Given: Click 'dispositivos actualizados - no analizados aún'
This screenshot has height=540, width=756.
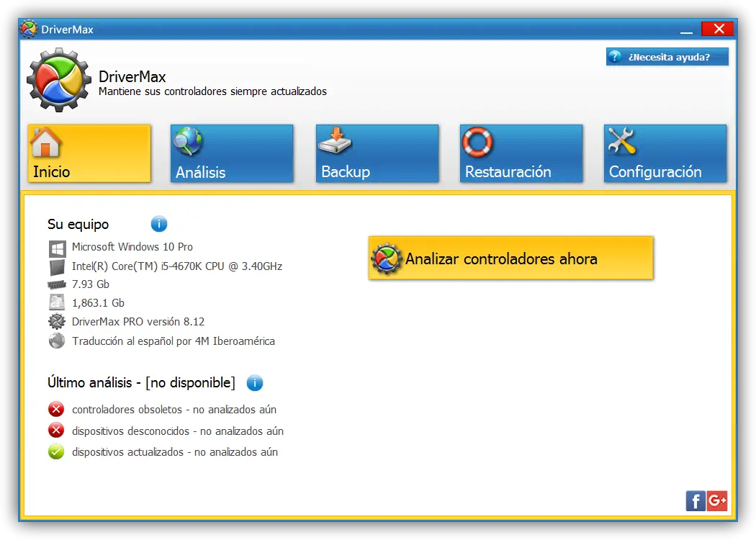Looking at the screenshot, I should (x=175, y=452).
